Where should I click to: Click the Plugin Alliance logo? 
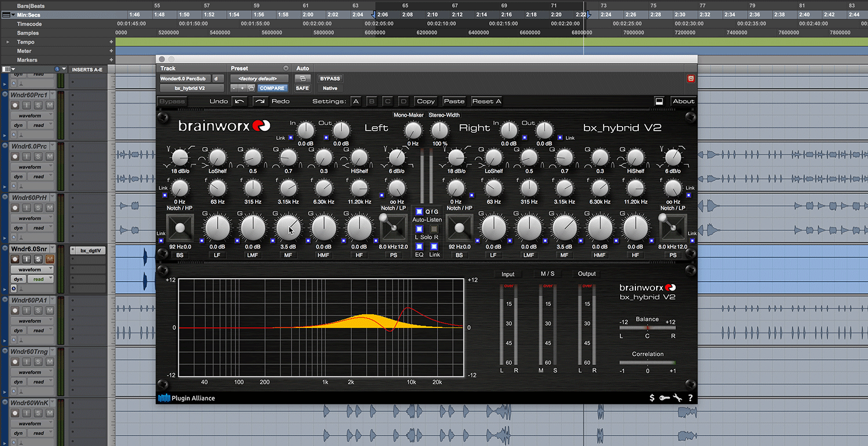pos(186,398)
